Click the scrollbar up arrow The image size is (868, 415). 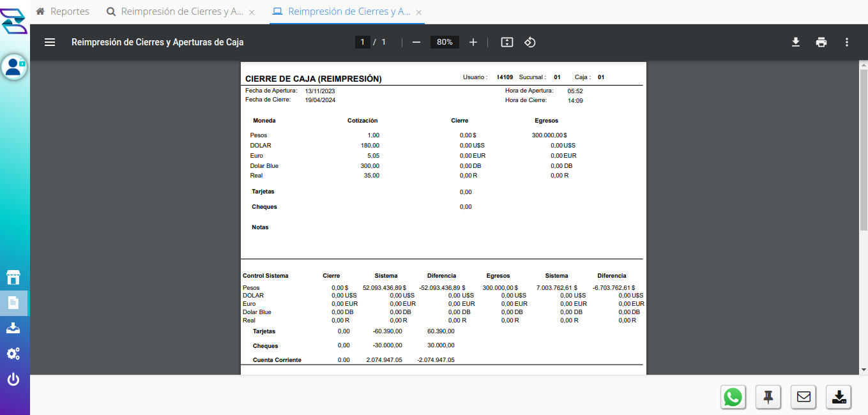863,66
